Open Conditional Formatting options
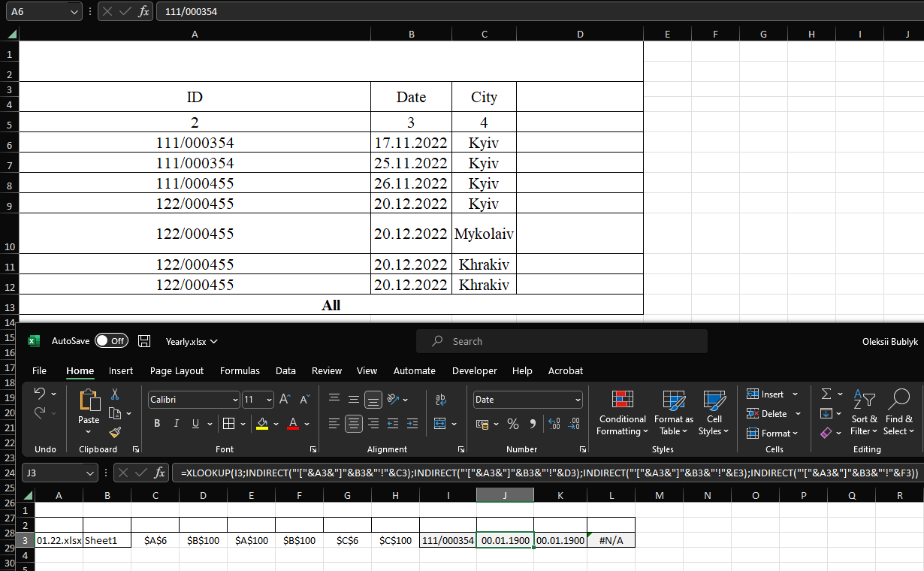This screenshot has width=924, height=571. [x=622, y=413]
